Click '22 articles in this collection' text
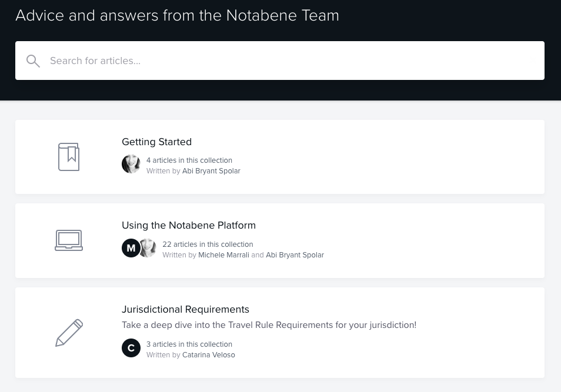Screen dimensions: 561x392 tap(208, 244)
